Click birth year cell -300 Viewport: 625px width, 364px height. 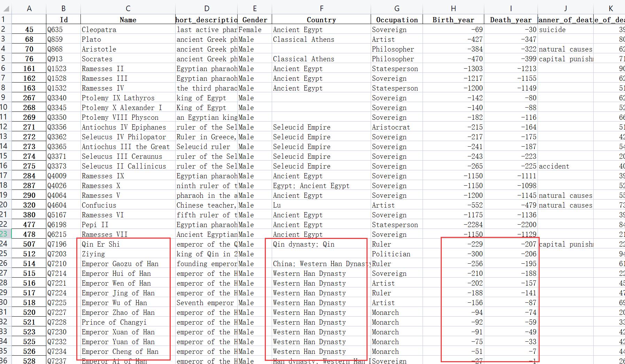pos(453,254)
